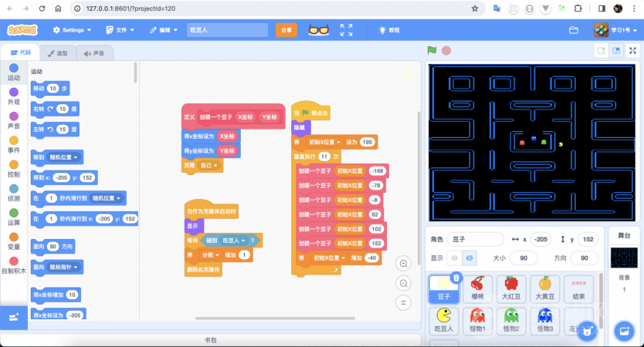644x347 pixels.
Task: Click the choose a backdrop button
Action: pyautogui.click(x=623, y=330)
